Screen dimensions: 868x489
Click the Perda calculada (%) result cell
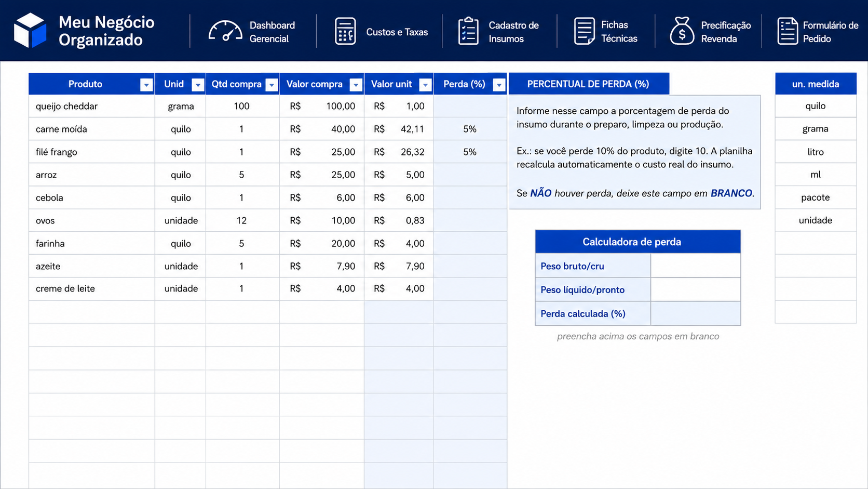[x=696, y=313]
